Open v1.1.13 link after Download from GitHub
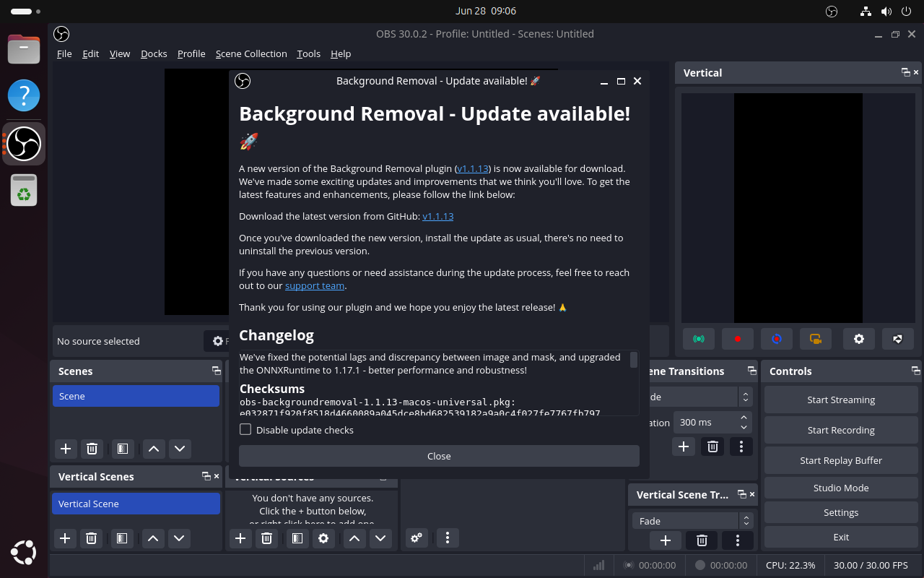This screenshot has width=924, height=578. click(438, 216)
